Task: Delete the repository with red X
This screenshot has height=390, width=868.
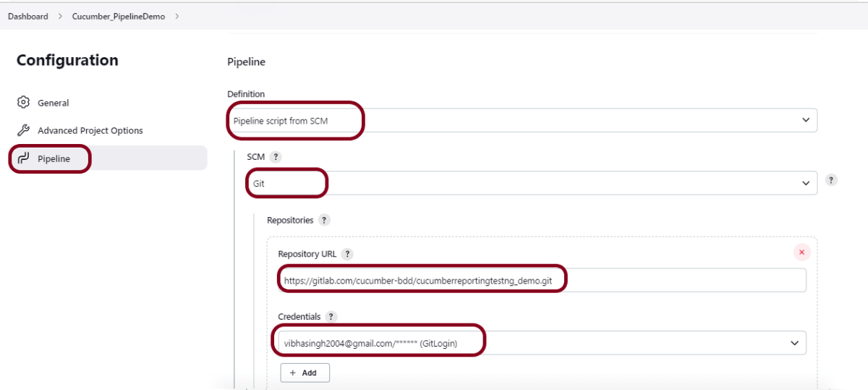Action: (801, 252)
